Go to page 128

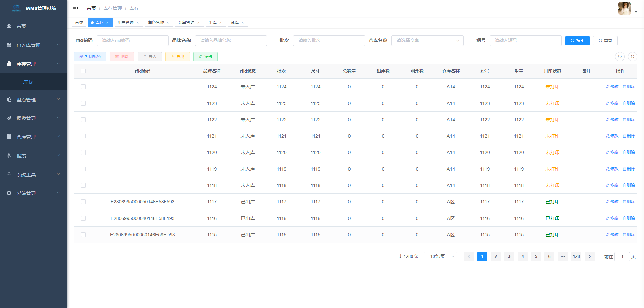tap(576, 257)
